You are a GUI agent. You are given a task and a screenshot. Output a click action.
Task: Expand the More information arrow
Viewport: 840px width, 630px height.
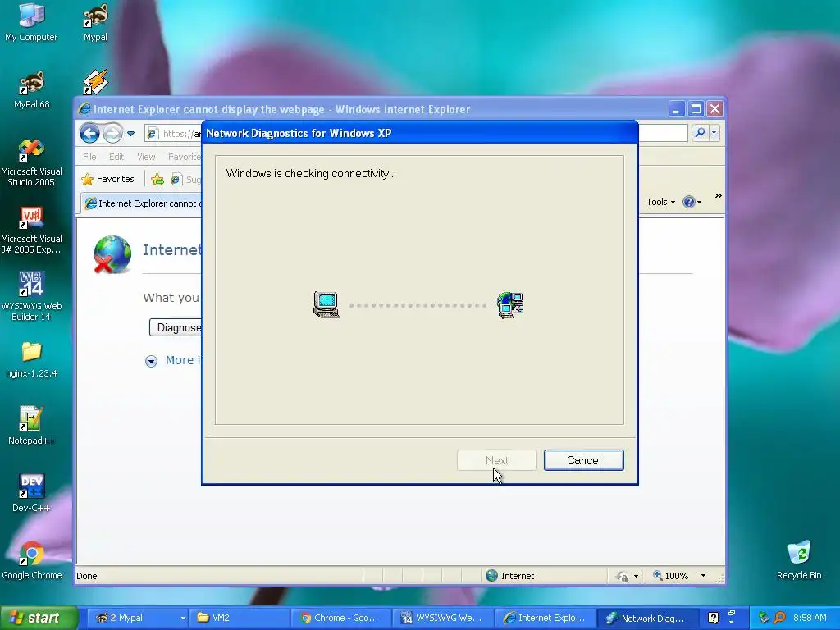pos(151,361)
